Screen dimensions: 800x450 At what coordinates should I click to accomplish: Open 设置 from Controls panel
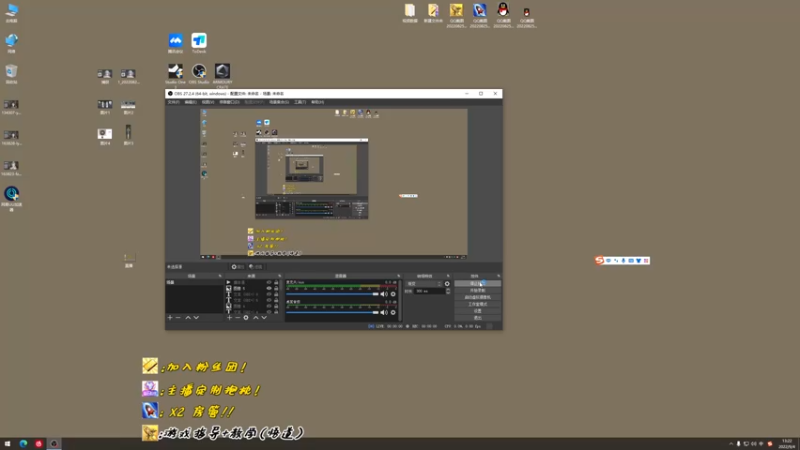tap(477, 311)
